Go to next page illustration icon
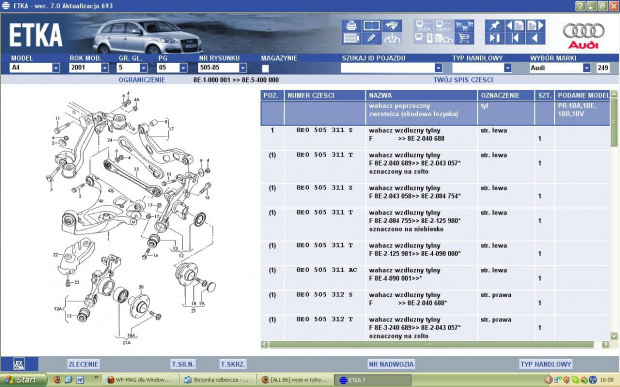Viewport: 620px width, 387px height. pos(536,26)
